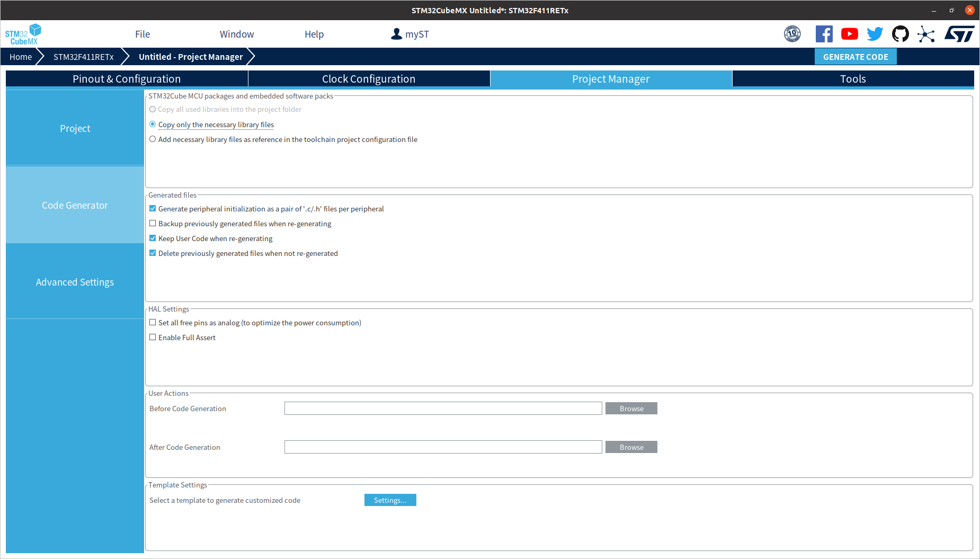980x559 pixels.
Task: Enable Backup previously generated files checkbox
Action: tap(153, 224)
